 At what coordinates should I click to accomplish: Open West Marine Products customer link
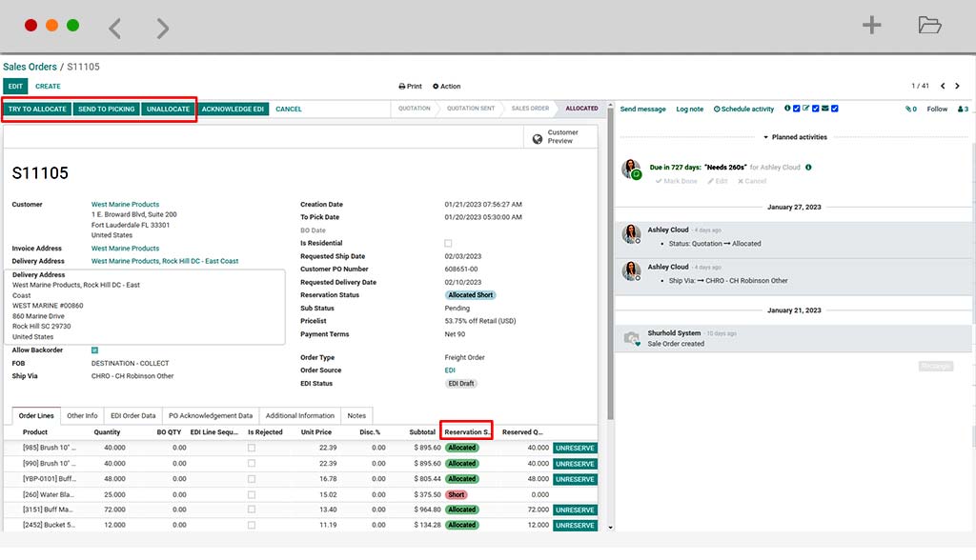tap(125, 204)
